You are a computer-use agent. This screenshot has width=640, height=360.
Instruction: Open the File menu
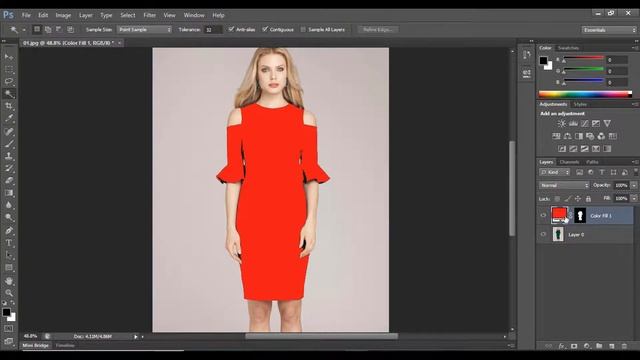pyautogui.click(x=26, y=15)
